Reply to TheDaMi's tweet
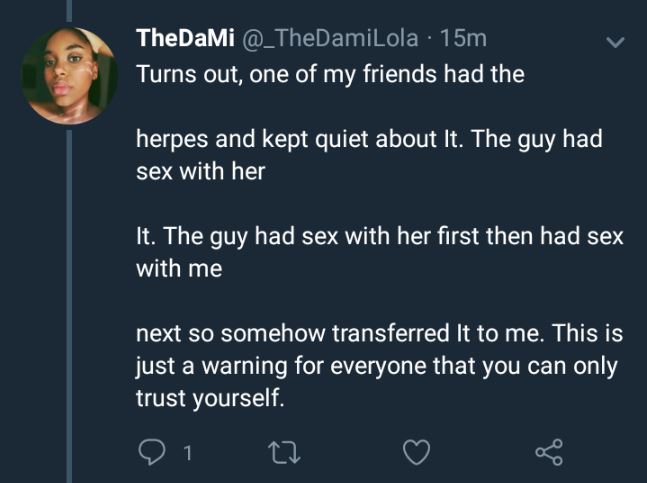 151,453
